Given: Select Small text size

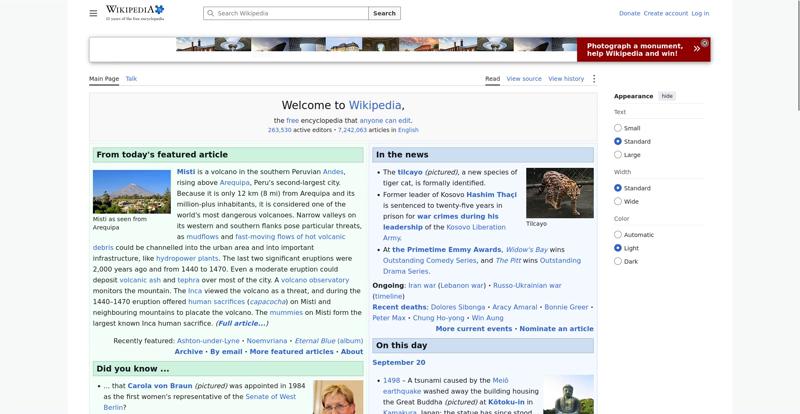Looking at the screenshot, I should click(618, 128).
